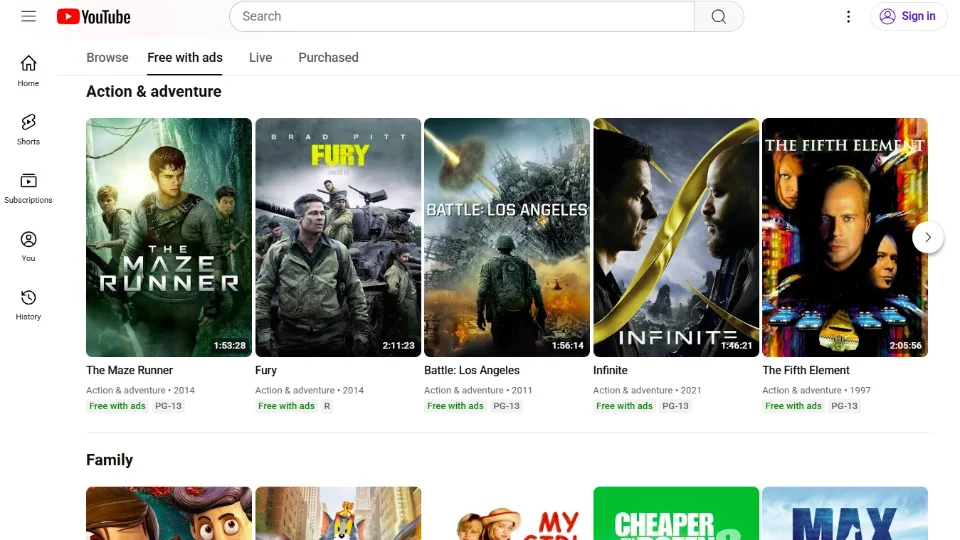960x540 pixels.
Task: Click Battle: Los Angeles title link
Action: pos(471,370)
